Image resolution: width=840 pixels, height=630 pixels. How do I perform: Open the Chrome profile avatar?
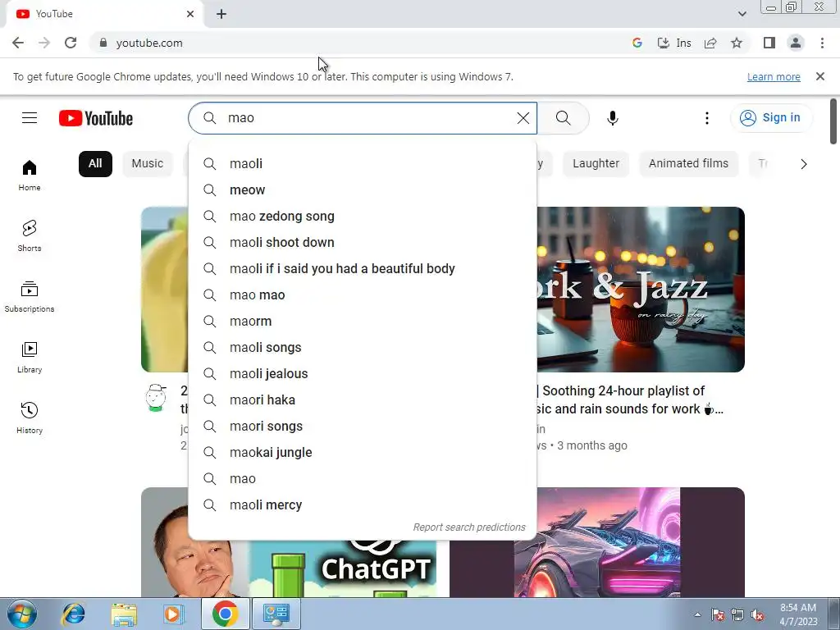(x=796, y=43)
